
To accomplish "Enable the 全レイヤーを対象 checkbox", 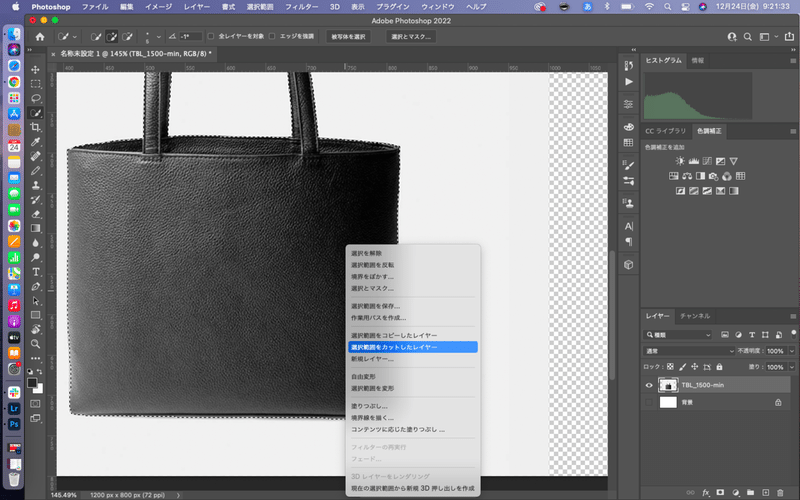I will 210,37.
